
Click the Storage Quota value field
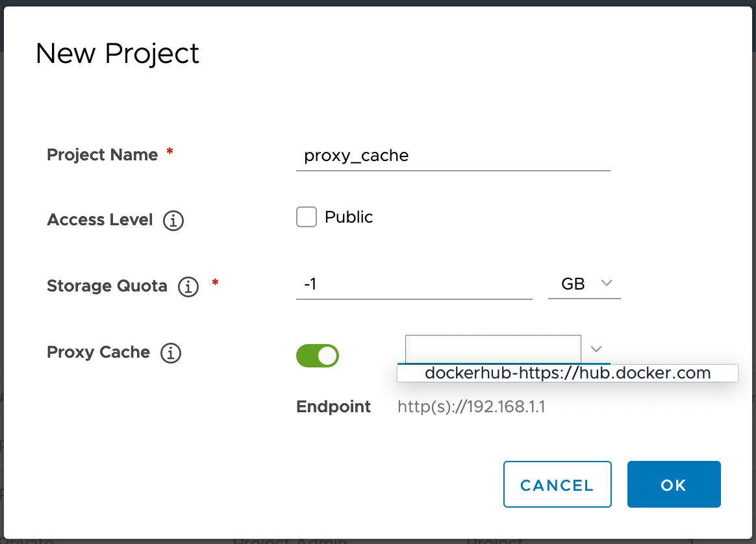tap(414, 284)
